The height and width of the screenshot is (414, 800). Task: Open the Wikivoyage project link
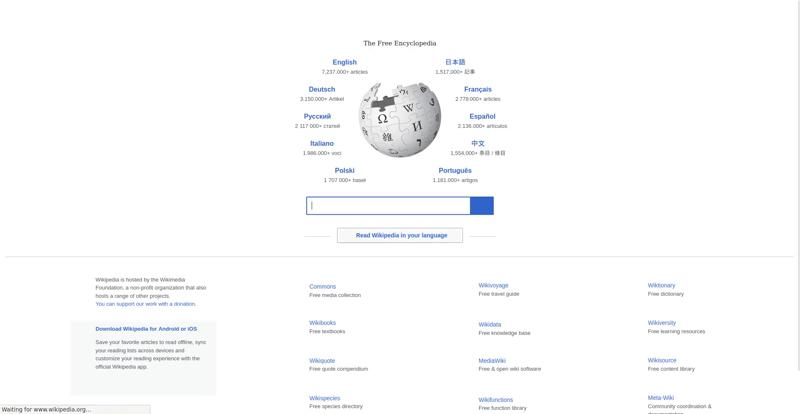pos(493,285)
